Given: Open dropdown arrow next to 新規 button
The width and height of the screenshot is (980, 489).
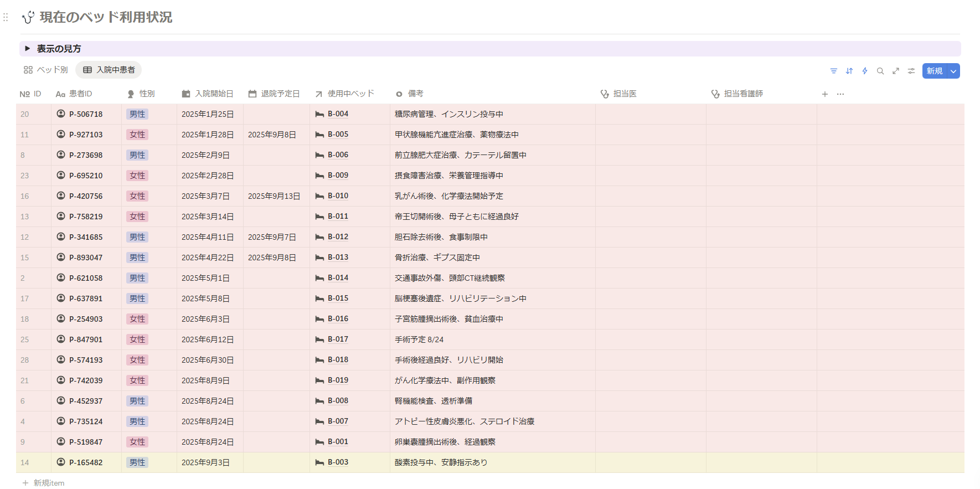Looking at the screenshot, I should click(x=953, y=71).
